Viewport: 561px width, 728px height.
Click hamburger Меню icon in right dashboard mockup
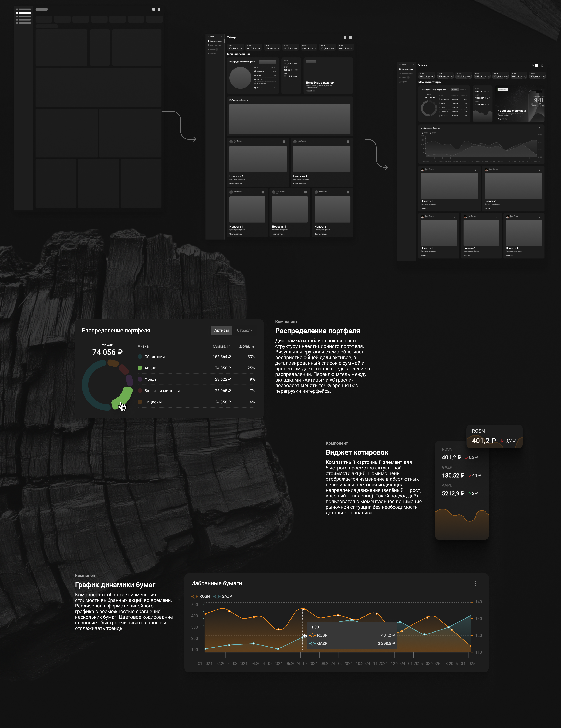(x=400, y=64)
